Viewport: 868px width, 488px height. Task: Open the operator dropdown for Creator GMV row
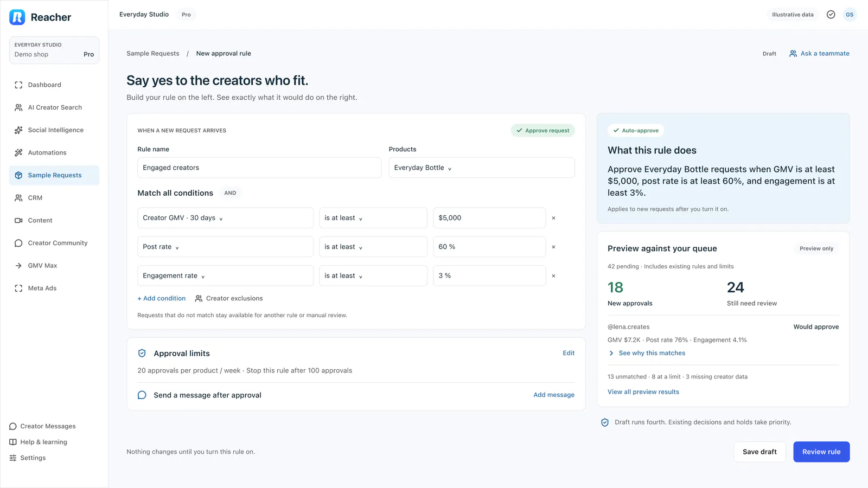pos(373,218)
